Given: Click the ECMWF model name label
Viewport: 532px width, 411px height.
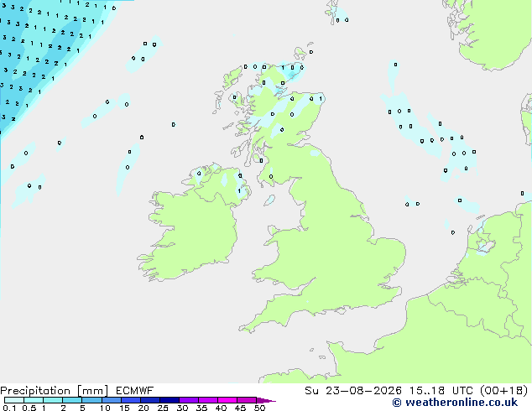Looking at the screenshot, I should (x=135, y=391).
